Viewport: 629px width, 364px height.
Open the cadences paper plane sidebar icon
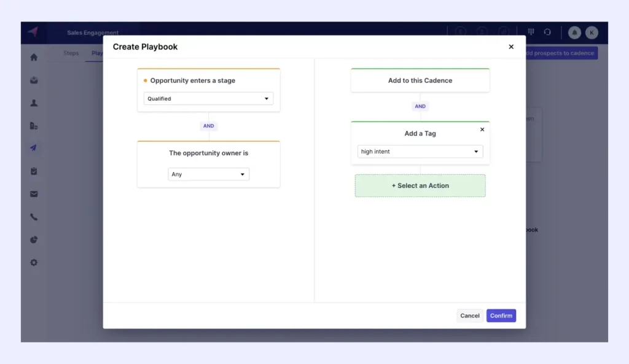[x=34, y=148]
